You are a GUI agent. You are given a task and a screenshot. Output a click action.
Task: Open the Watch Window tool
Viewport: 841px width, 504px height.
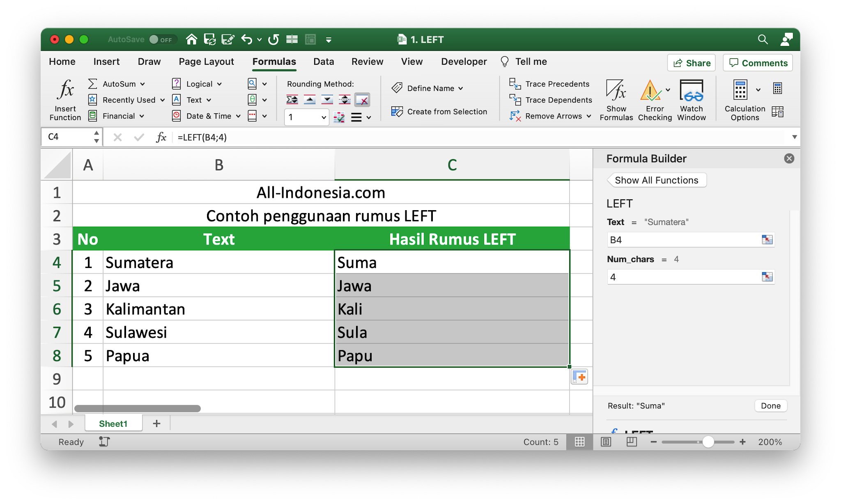691,91
